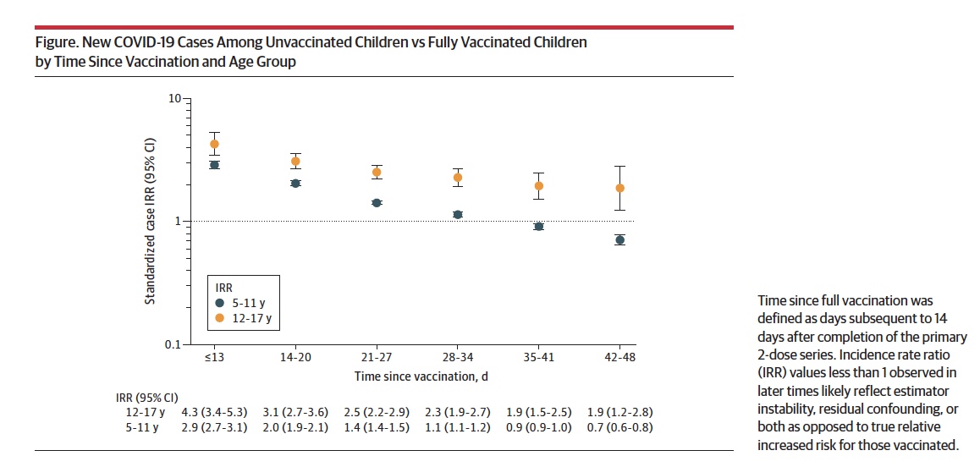Select the dark data point at 14-20 days
The height and width of the screenshot is (467, 980).
[x=295, y=183]
